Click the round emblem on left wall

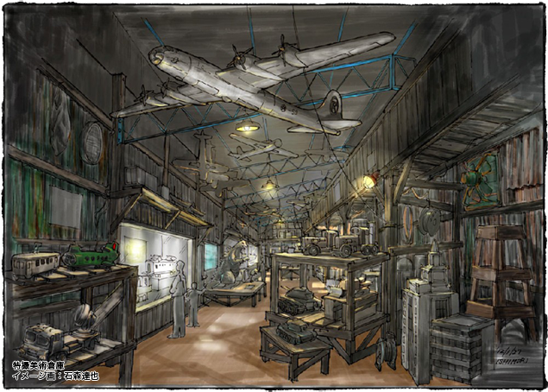tap(91, 142)
